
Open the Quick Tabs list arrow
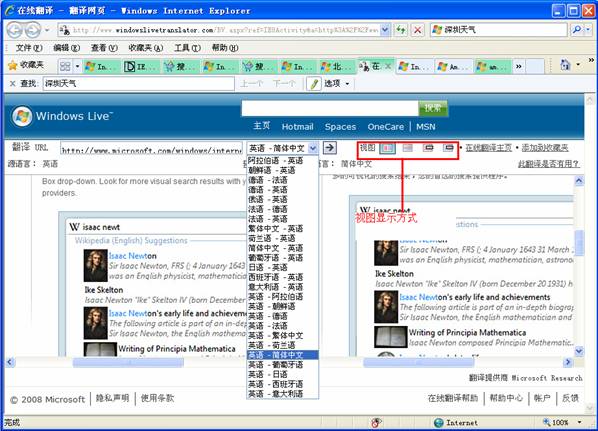click(x=77, y=66)
